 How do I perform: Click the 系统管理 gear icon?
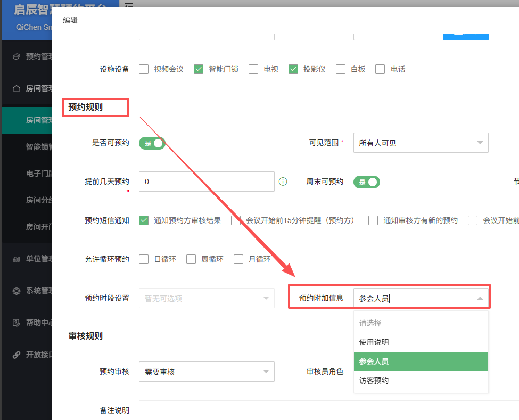[x=17, y=291]
